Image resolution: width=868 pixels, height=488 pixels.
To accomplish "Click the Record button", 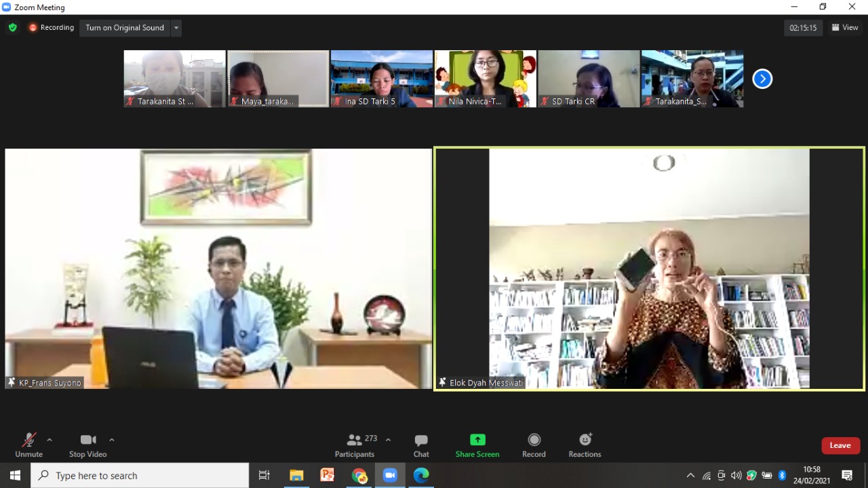I will click(534, 445).
